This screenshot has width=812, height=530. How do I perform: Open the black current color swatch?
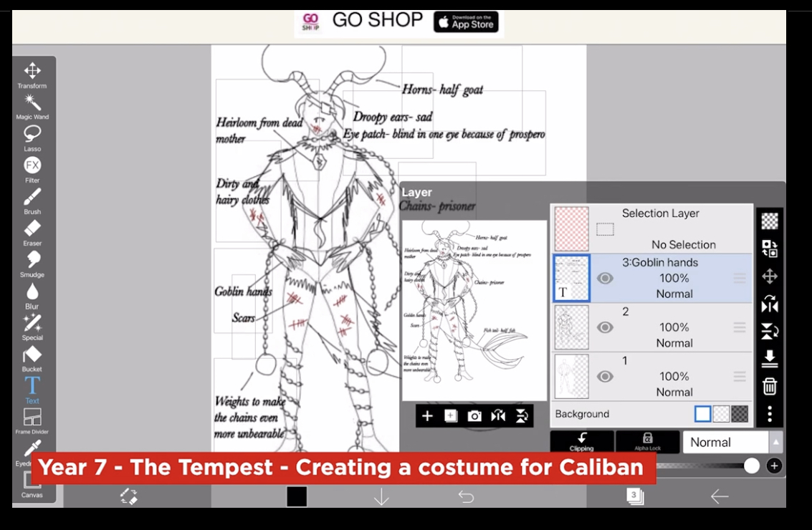297,497
